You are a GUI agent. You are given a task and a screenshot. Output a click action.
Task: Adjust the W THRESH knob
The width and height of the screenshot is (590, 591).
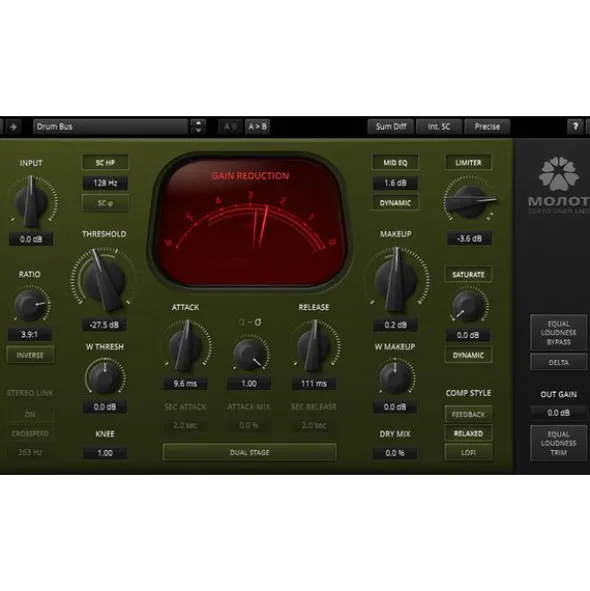coord(104,377)
